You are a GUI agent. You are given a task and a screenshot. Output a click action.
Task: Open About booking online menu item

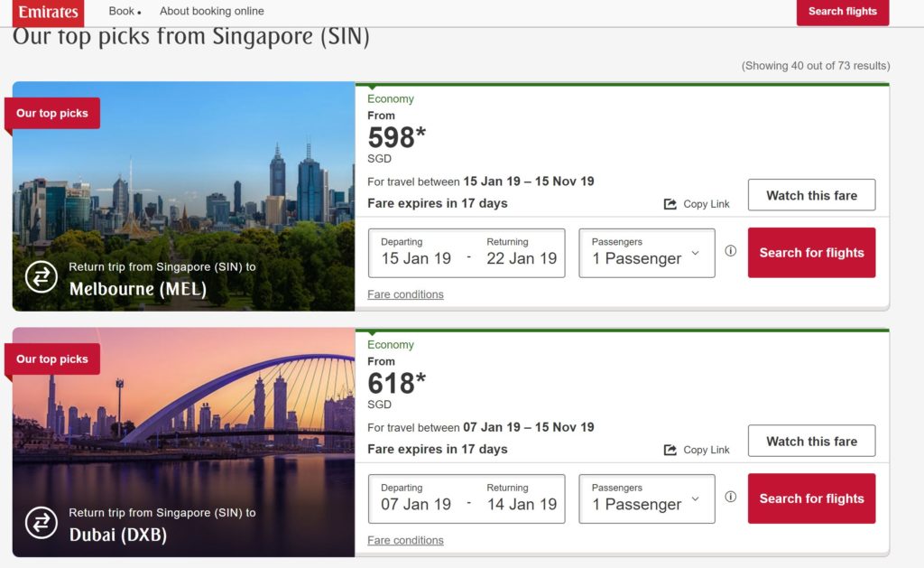212,12
